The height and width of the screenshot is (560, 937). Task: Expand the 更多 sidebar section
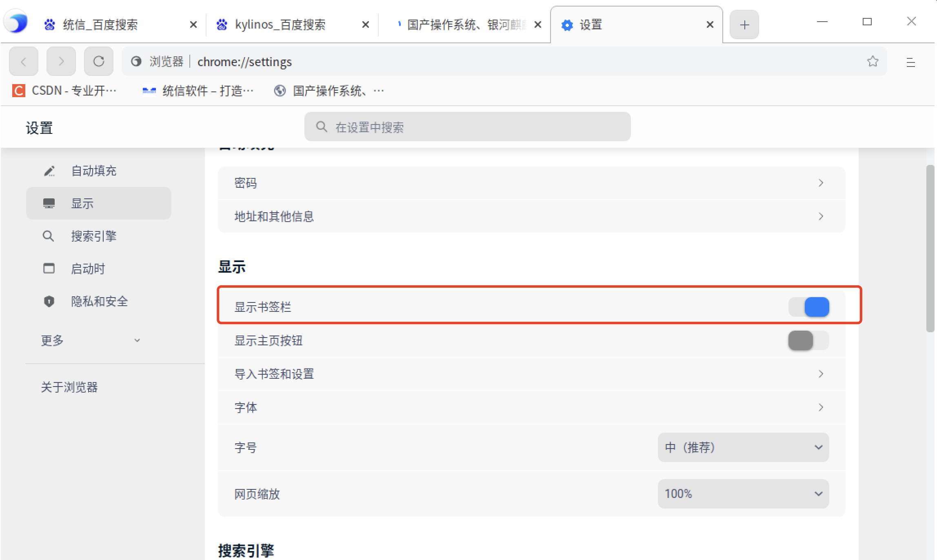click(x=91, y=340)
